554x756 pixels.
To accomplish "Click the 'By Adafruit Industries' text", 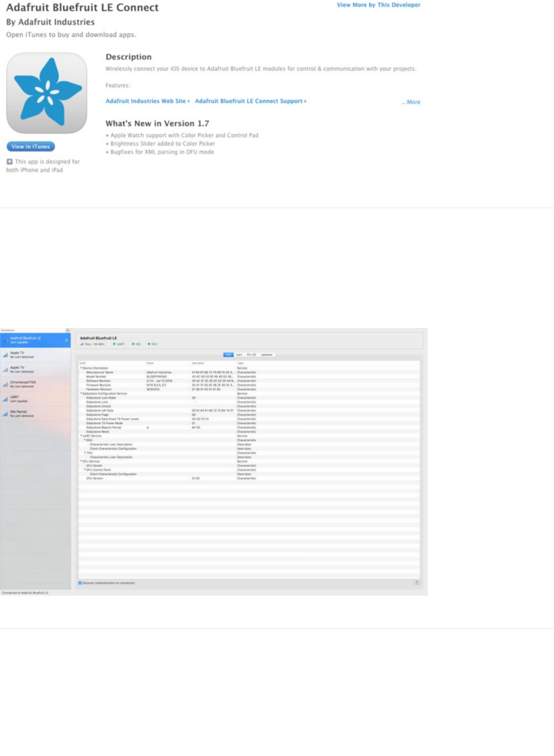I will pyautogui.click(x=50, y=22).
